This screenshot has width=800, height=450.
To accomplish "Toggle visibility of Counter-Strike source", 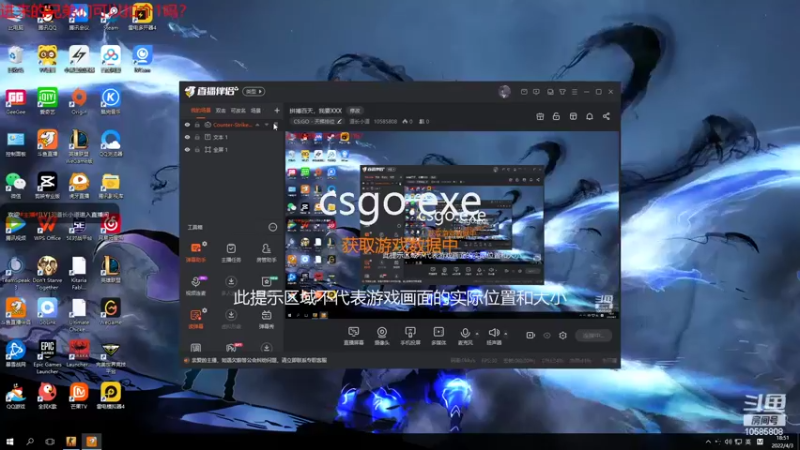I will [187, 124].
